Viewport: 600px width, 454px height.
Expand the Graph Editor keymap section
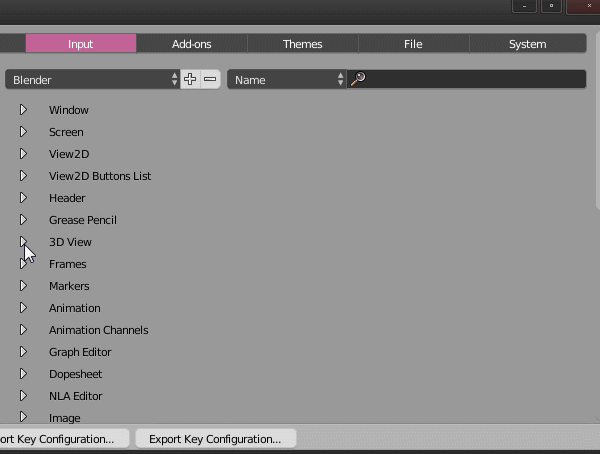[23, 352]
